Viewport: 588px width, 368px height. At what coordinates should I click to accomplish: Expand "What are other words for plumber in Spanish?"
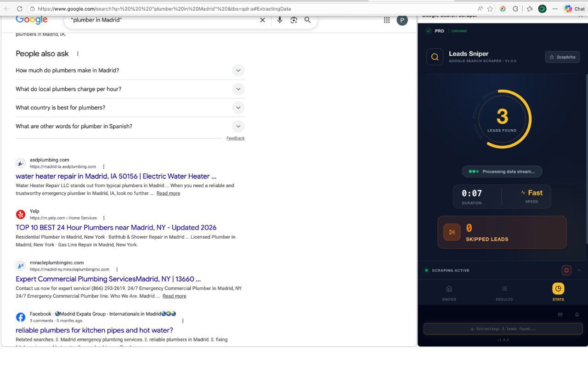click(x=130, y=126)
